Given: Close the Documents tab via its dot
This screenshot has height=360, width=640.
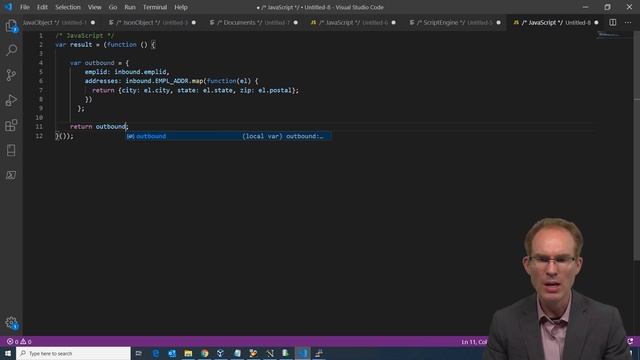Looking at the screenshot, I should coord(296,22).
